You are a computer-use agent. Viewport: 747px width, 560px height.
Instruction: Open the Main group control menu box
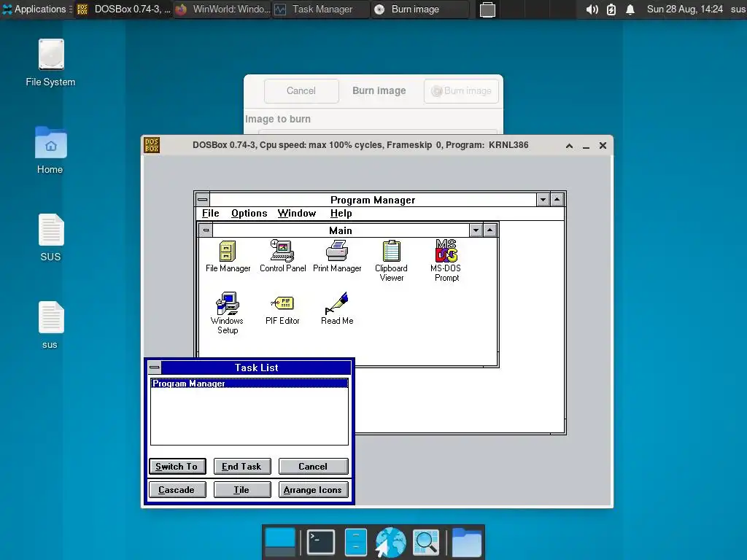[206, 230]
